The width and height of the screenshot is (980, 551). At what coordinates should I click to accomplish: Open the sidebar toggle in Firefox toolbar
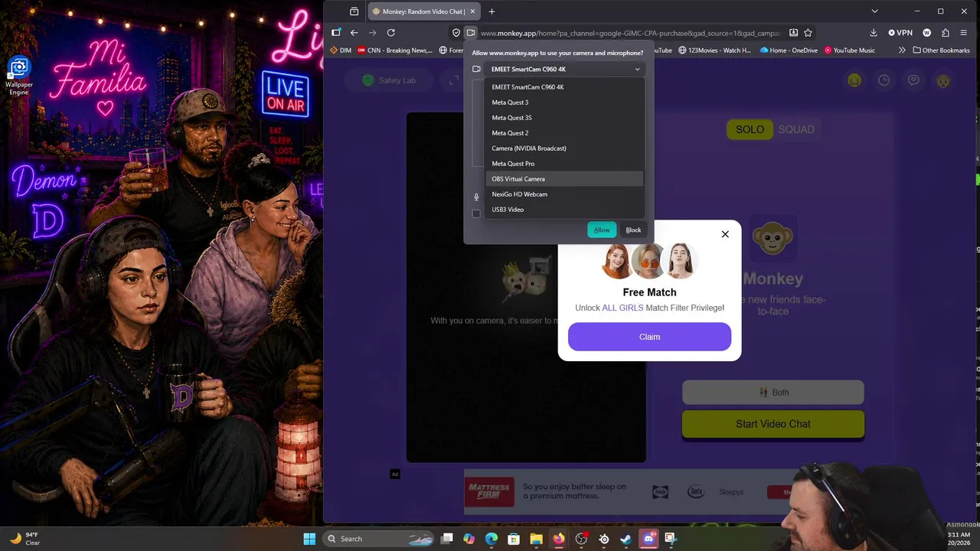point(335,33)
